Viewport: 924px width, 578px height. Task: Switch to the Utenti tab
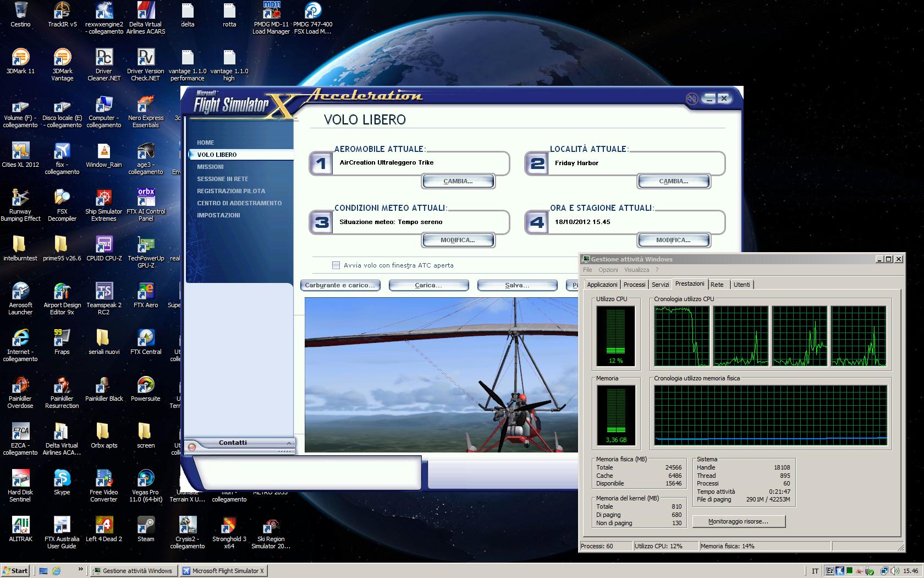click(x=741, y=285)
